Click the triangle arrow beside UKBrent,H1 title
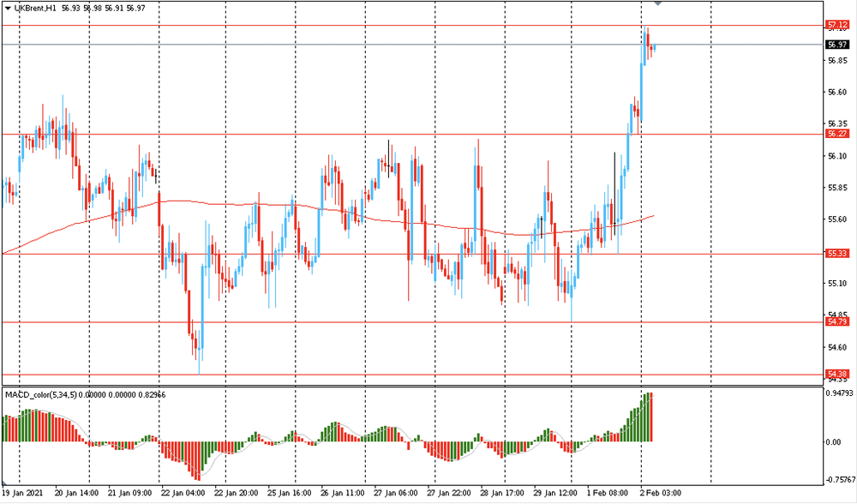 8,9
